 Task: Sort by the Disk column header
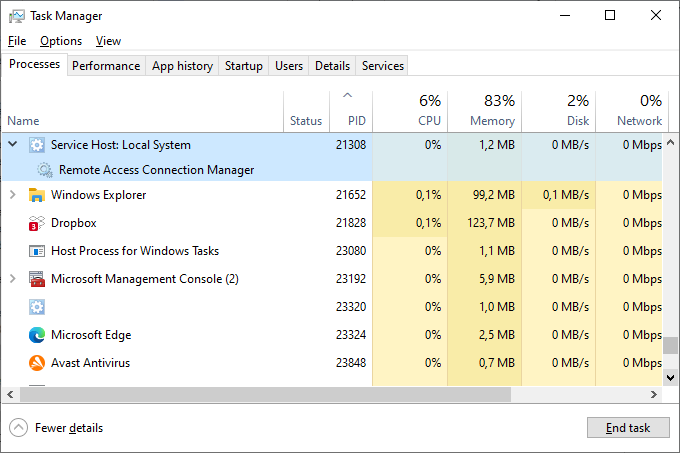pyautogui.click(x=559, y=111)
